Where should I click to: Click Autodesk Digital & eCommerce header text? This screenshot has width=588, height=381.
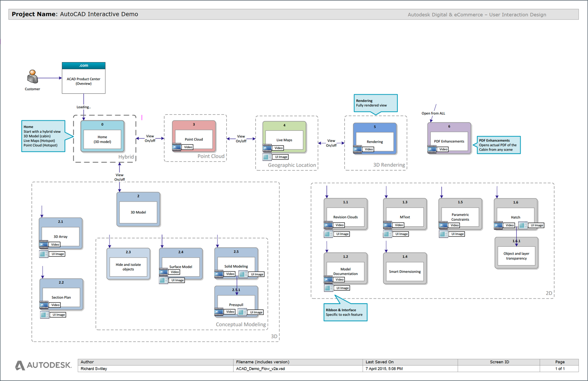point(477,15)
